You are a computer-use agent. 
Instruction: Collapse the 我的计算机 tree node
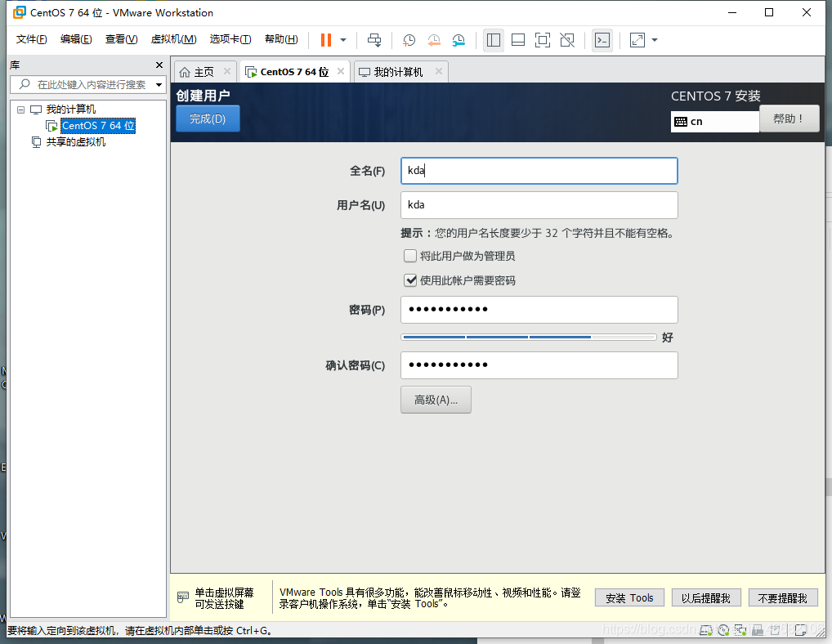tap(20, 110)
